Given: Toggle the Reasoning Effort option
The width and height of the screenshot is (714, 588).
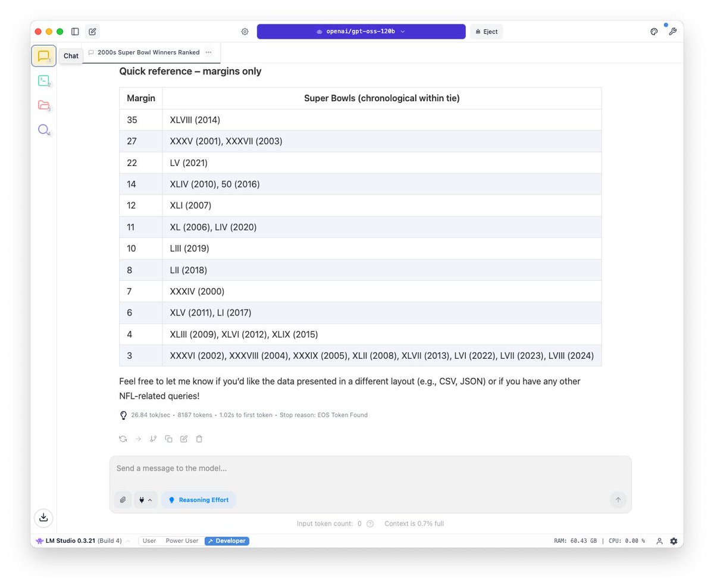Looking at the screenshot, I should 198,500.
